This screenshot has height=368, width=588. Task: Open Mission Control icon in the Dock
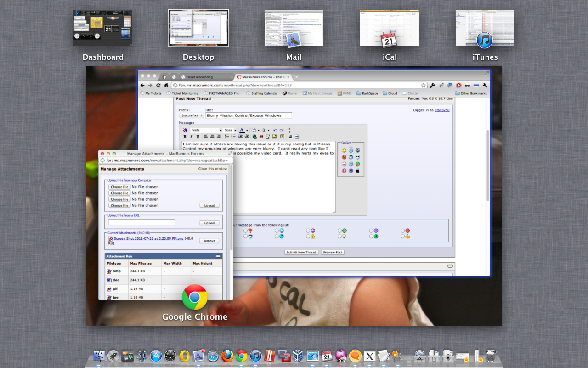pyautogui.click(x=128, y=356)
